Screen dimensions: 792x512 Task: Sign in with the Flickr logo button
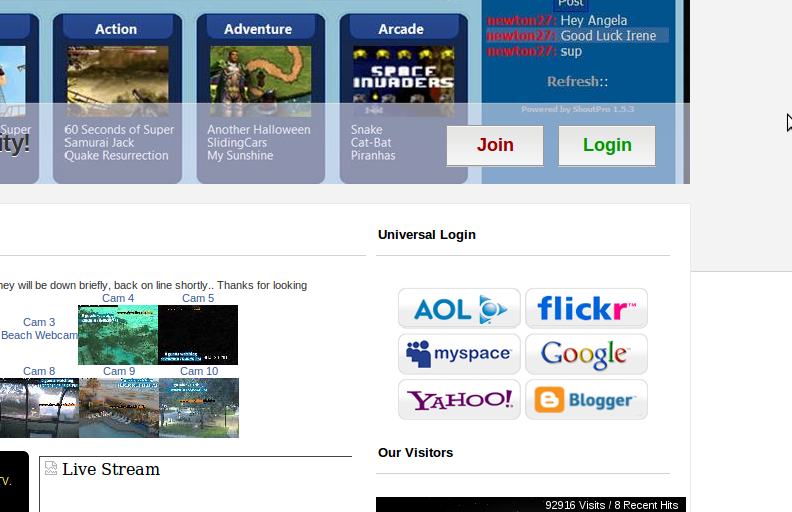[586, 308]
